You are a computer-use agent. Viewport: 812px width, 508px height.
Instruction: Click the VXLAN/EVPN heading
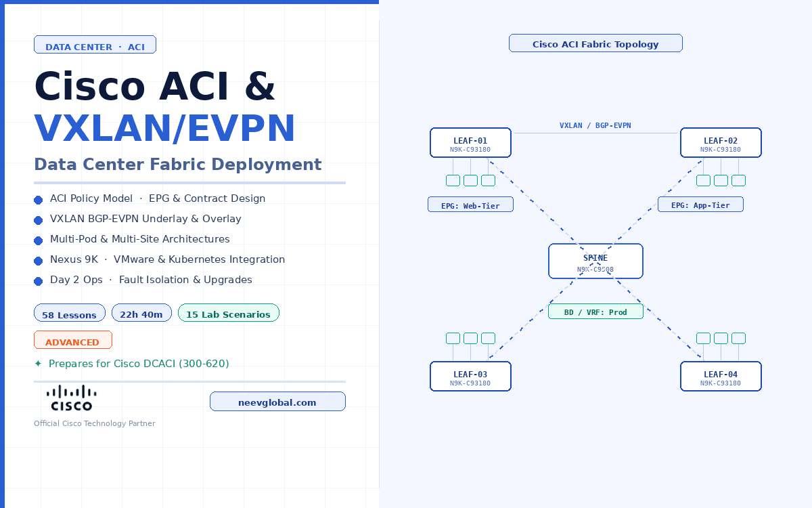(x=165, y=129)
